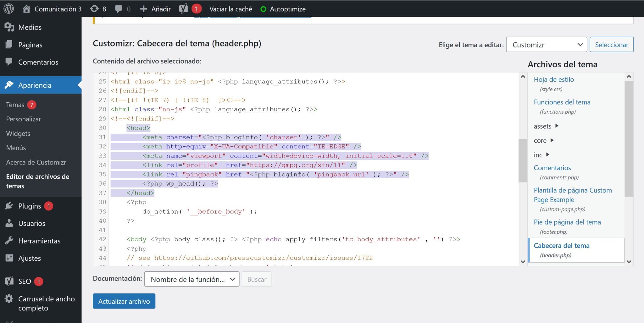644x323 pixels.
Task: Click the Apariencia paintbrush icon
Action: pyautogui.click(x=9, y=85)
